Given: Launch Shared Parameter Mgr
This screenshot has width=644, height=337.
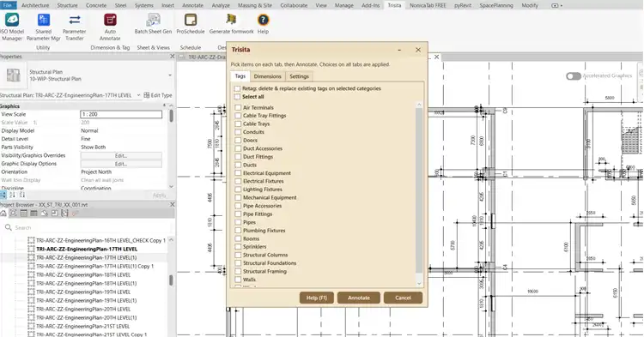Looking at the screenshot, I should point(44,20).
